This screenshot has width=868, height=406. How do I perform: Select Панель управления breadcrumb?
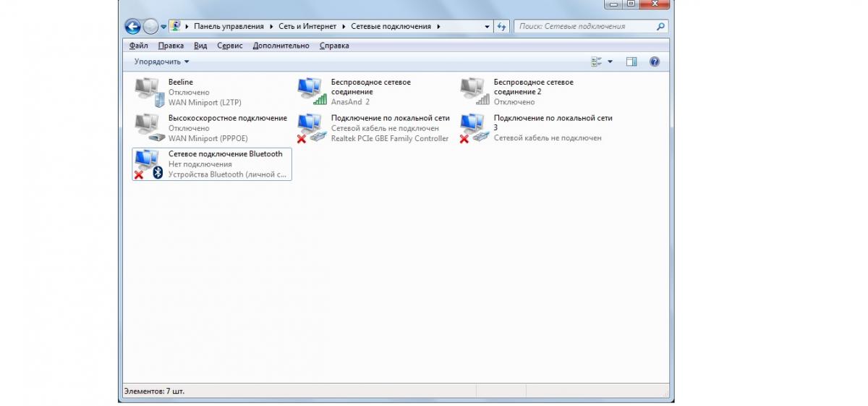pyautogui.click(x=229, y=26)
